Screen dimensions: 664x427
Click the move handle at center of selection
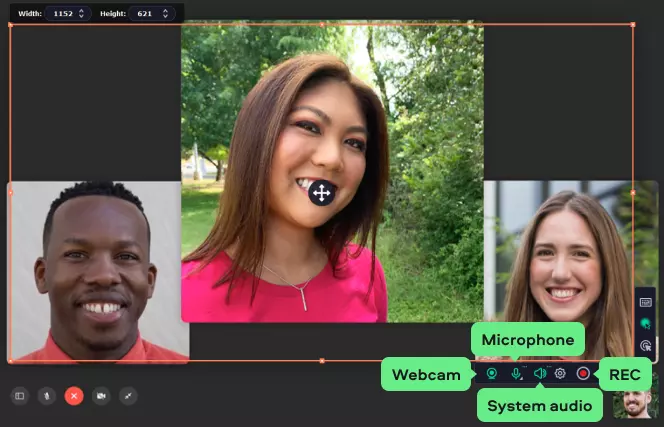pos(322,193)
